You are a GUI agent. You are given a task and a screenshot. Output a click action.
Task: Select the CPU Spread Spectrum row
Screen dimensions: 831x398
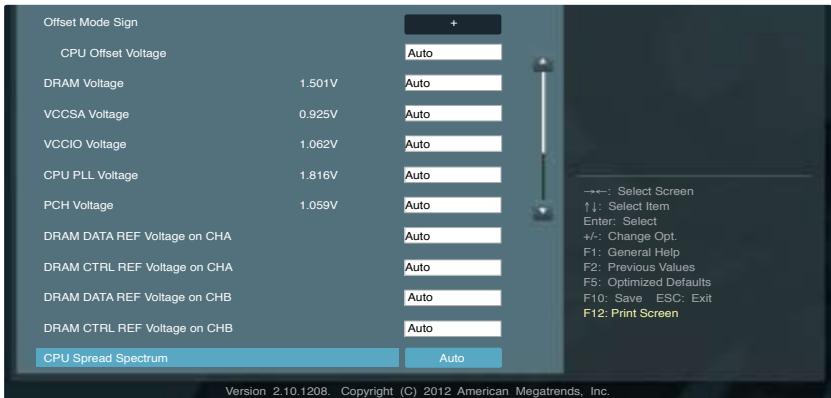pyautogui.click(x=217, y=358)
